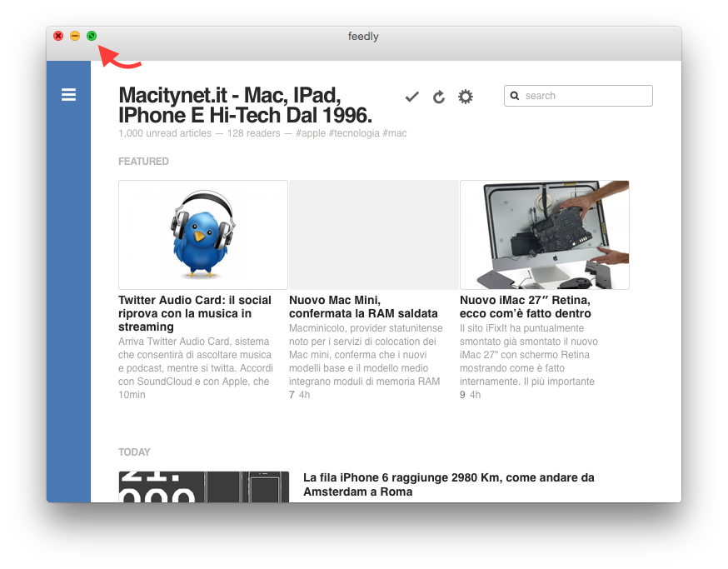Click the #tecnologia tag

(354, 133)
